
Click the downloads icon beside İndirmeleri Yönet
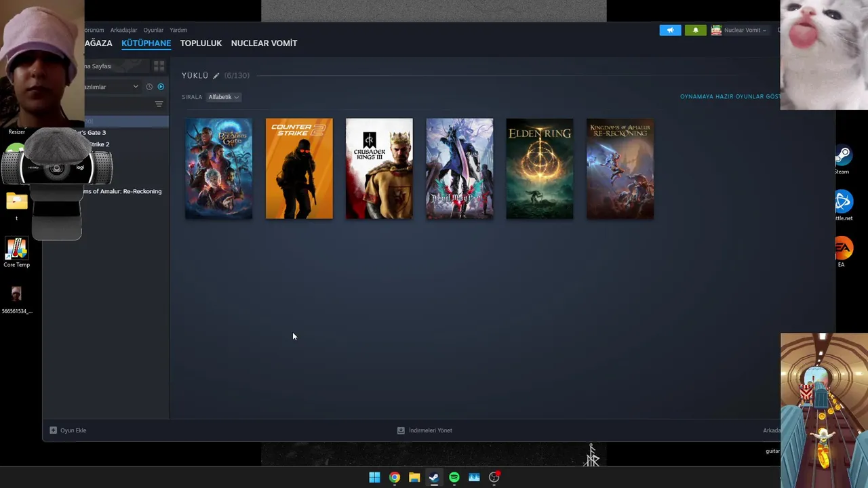tap(401, 430)
